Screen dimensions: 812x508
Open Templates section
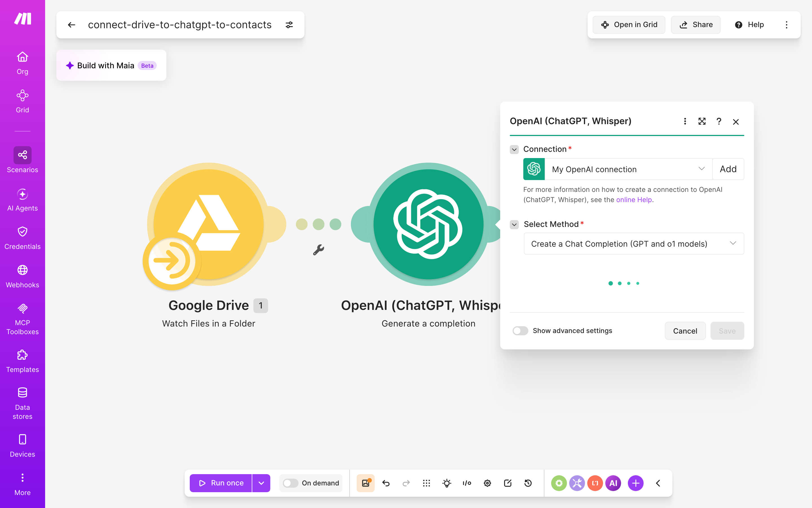click(23, 361)
